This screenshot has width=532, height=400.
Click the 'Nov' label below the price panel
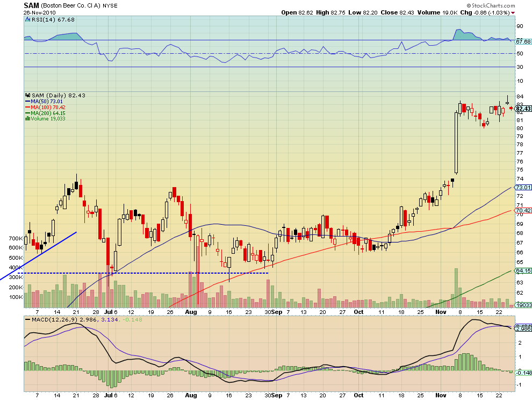[x=441, y=312]
